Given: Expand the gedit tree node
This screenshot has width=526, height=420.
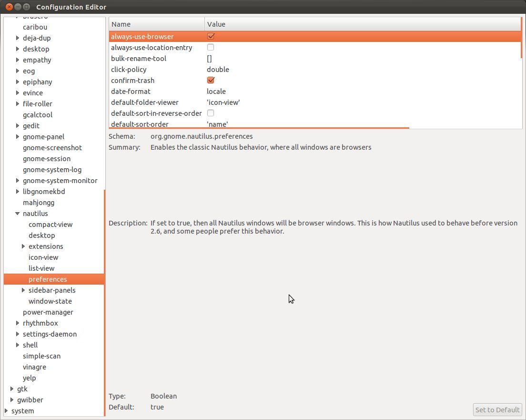Looking at the screenshot, I should (x=18, y=125).
